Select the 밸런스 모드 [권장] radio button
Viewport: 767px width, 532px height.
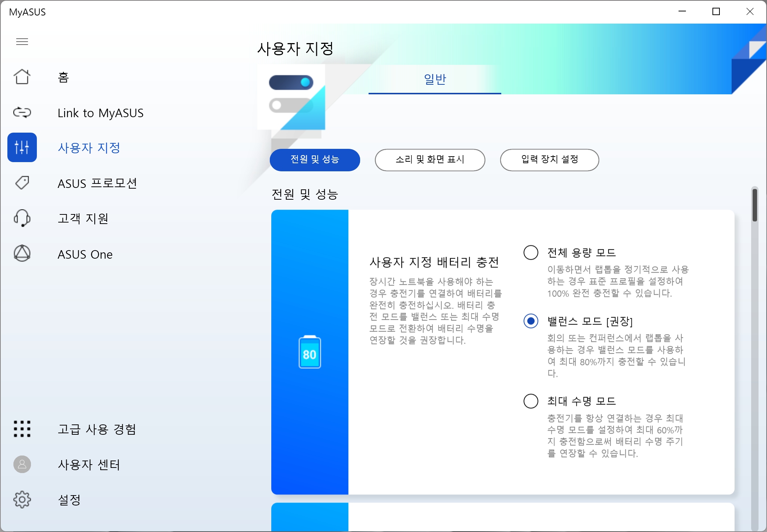531,321
